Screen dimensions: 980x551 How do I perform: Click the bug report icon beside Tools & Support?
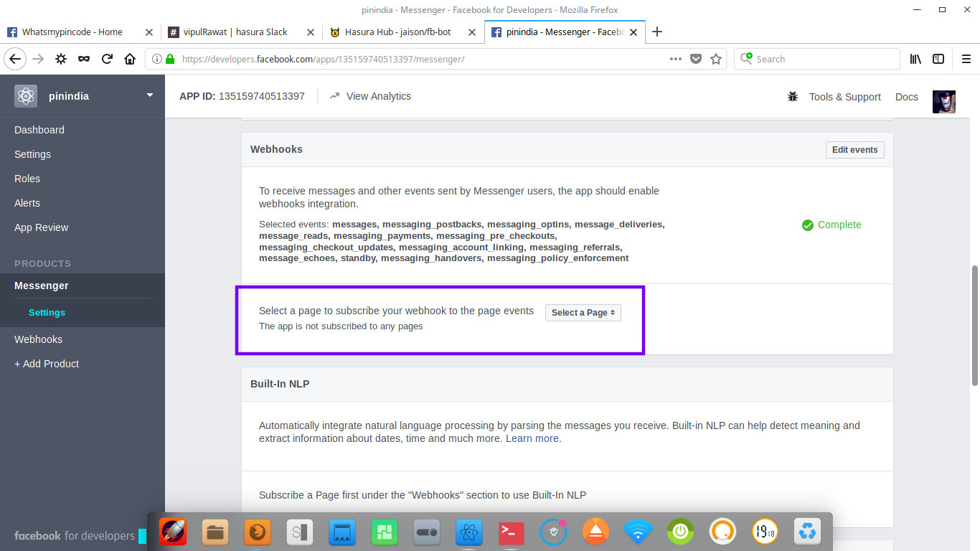coord(793,96)
